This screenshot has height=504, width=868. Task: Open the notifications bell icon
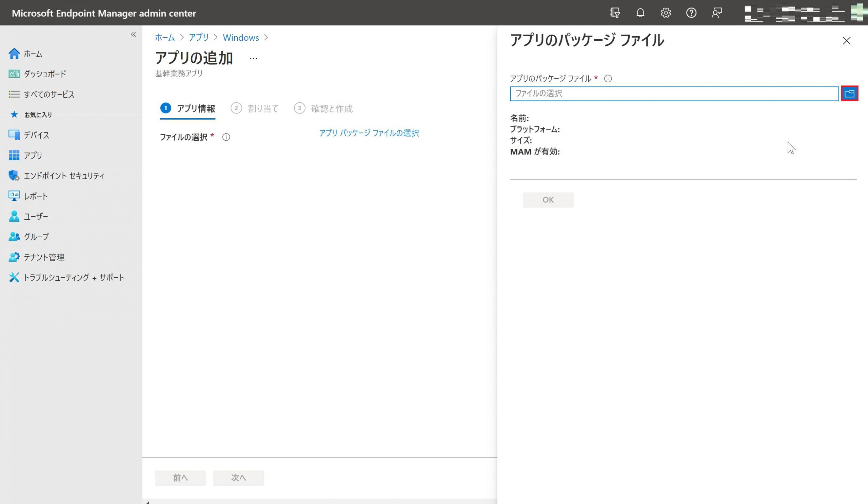click(x=640, y=13)
